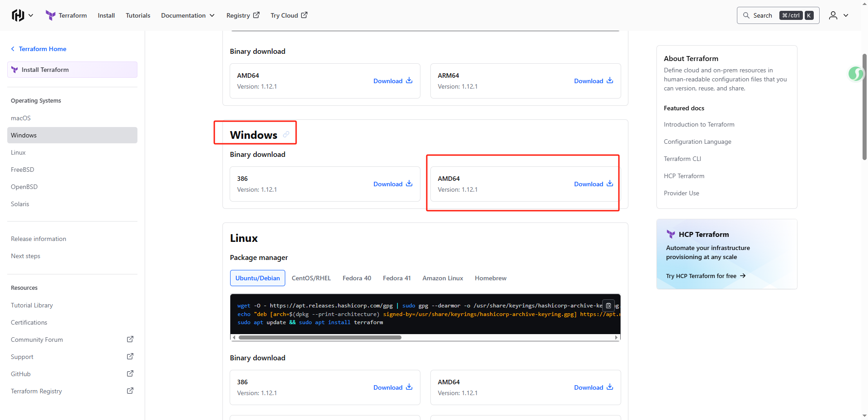
Task: Jump to Solaris section in sidebar
Action: click(x=20, y=204)
